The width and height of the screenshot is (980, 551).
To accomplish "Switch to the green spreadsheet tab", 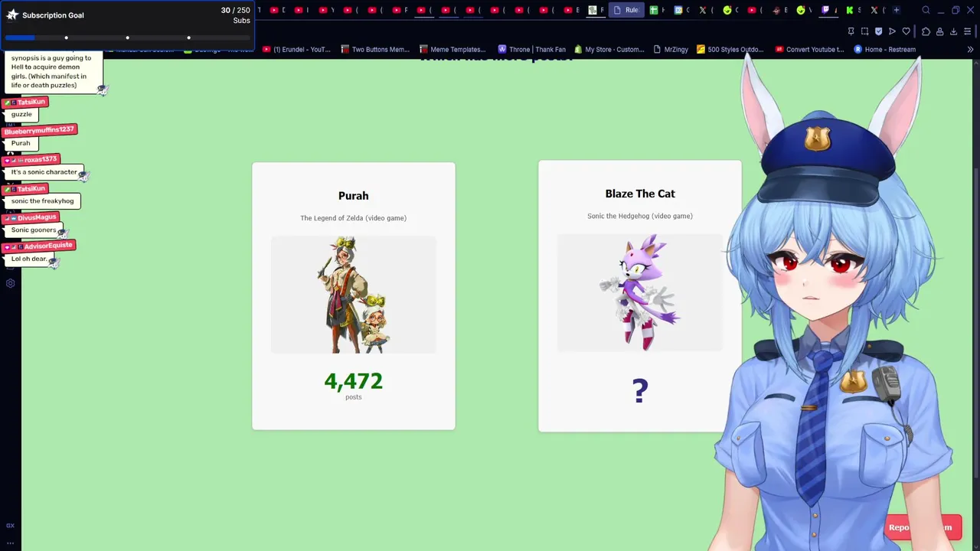I will [657, 10].
